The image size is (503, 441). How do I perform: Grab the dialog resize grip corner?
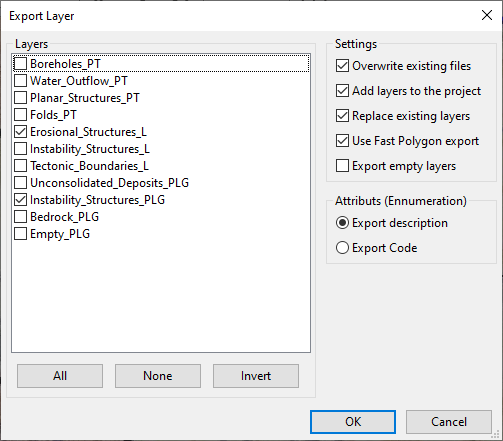[496, 434]
